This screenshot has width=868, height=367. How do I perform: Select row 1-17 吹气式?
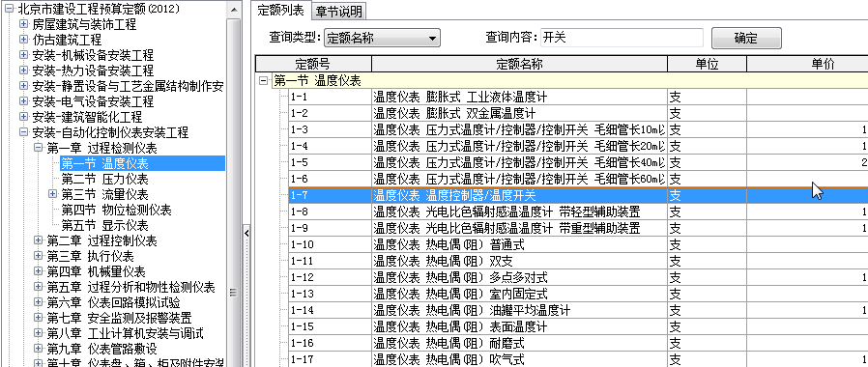pyautogui.click(x=578, y=358)
